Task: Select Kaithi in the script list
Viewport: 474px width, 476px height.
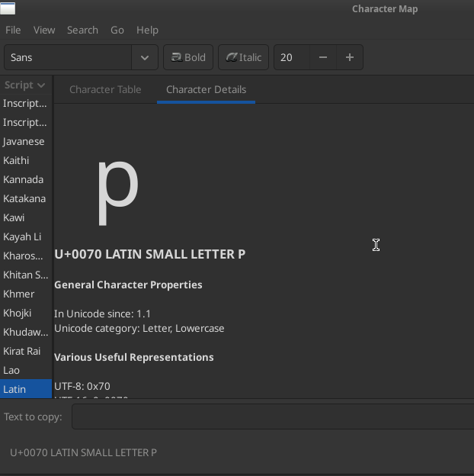Action: [x=26, y=160]
